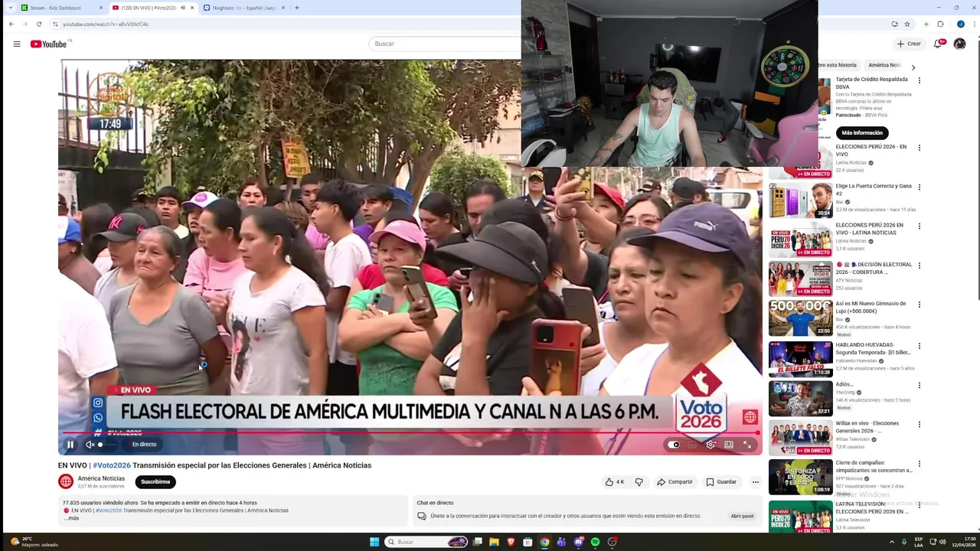Go to YouTube home via logo
Screen dimensions: 980x551
coord(49,44)
